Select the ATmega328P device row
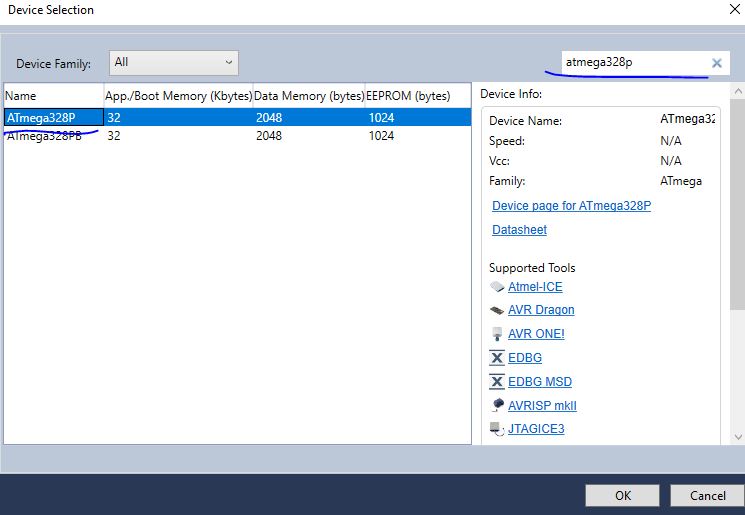Screen dimensions: 745x515 (238, 117)
